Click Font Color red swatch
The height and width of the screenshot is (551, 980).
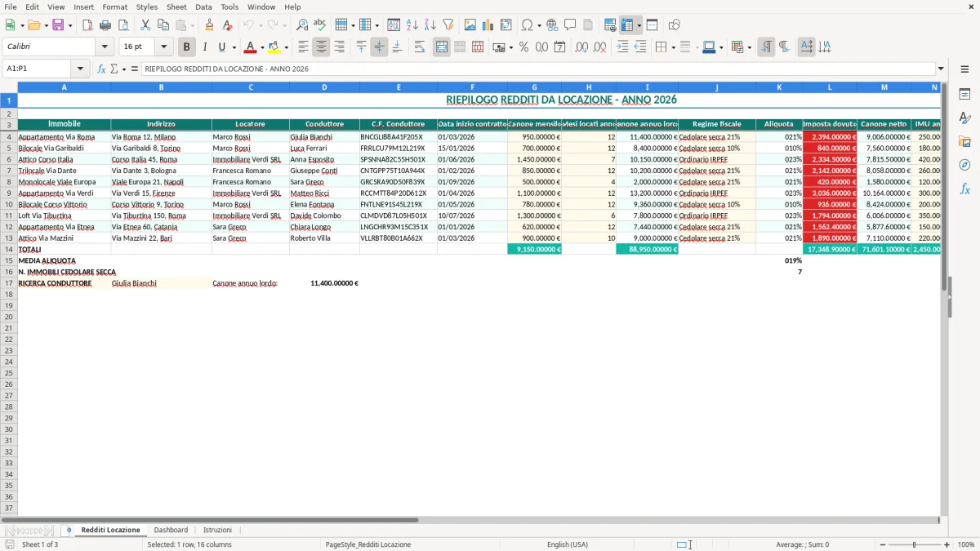251,47
